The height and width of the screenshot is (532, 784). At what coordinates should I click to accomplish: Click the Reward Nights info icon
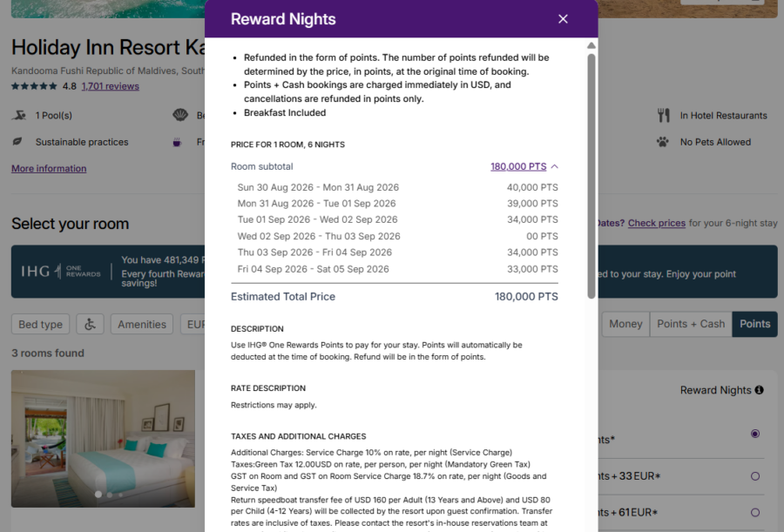tap(759, 390)
